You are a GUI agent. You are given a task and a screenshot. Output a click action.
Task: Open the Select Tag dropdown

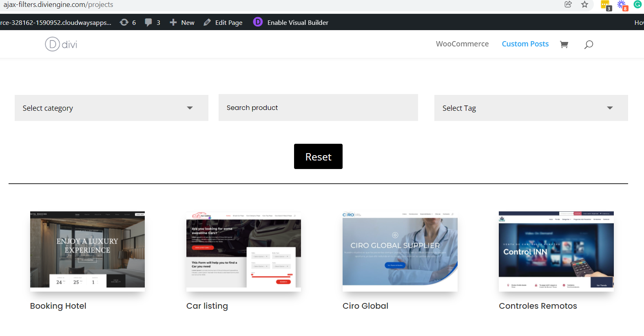[x=531, y=108]
